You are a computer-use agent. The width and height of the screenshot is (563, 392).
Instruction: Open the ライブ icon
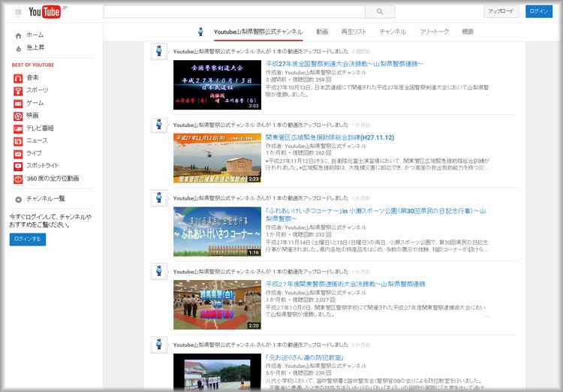[18, 154]
